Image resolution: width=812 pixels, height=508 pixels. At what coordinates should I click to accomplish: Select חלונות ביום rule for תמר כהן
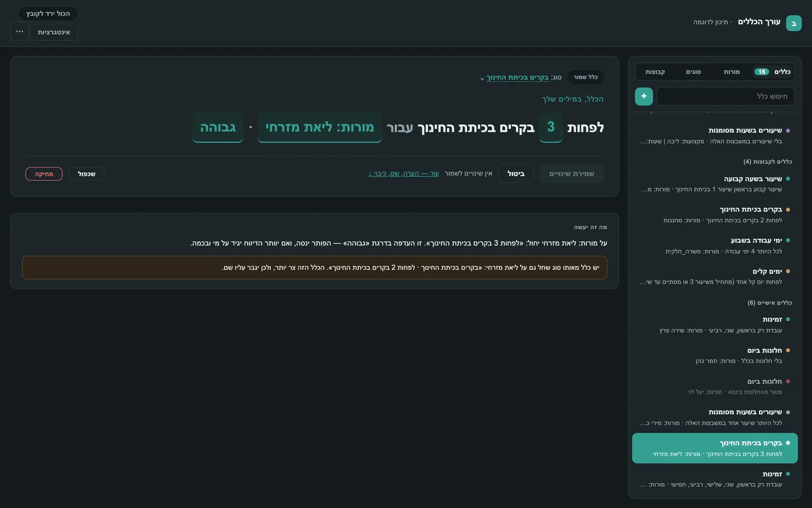715,356
